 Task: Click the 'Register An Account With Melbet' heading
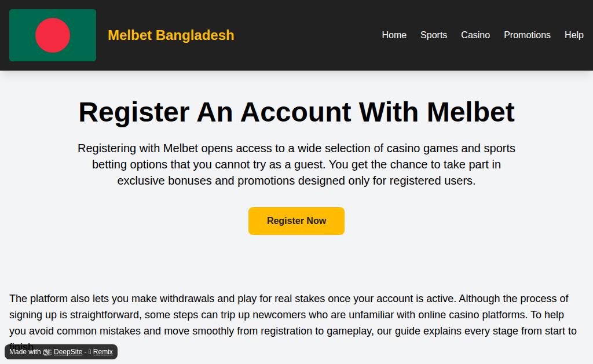tap(296, 112)
